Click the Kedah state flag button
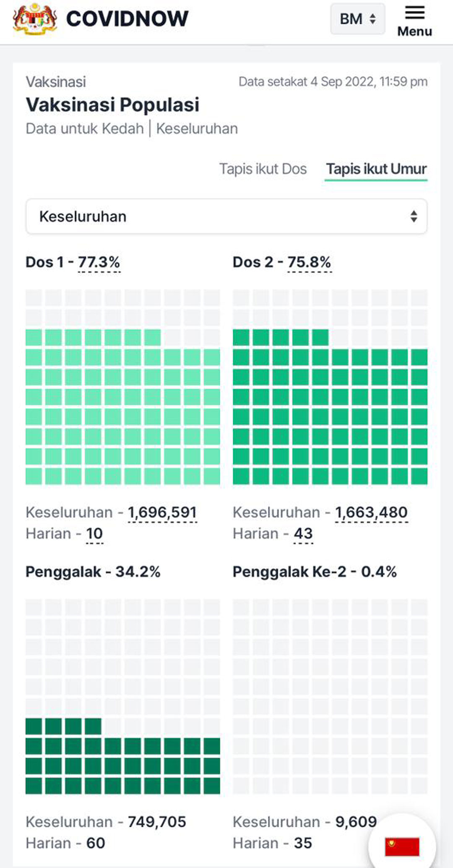This screenshot has width=453, height=868. point(402,846)
